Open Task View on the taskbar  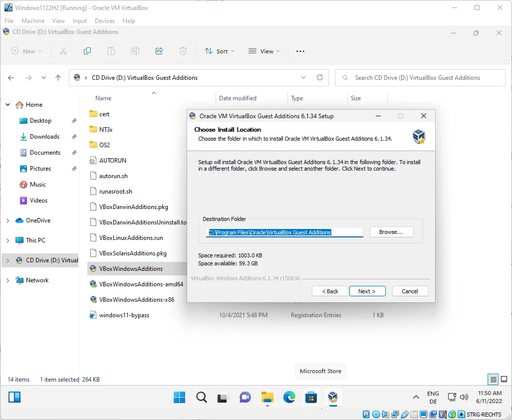[223, 397]
